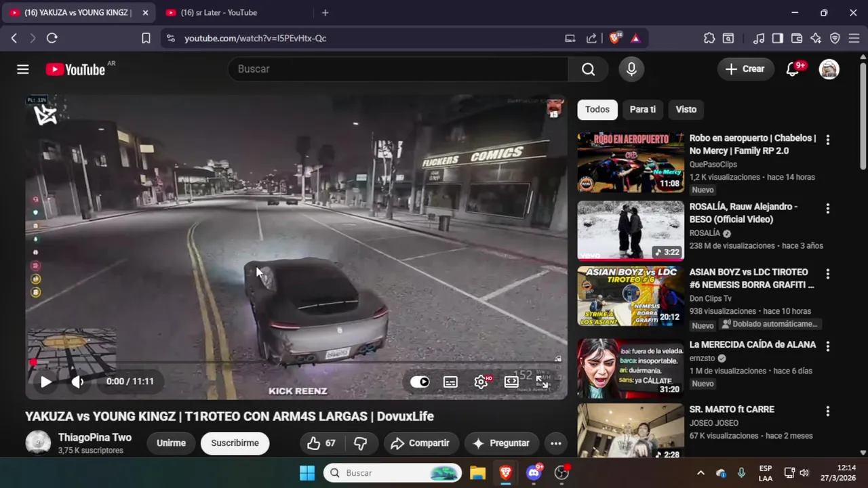Open the Preguntar AI button
Viewport: 868px width, 488px height.
[x=502, y=443]
